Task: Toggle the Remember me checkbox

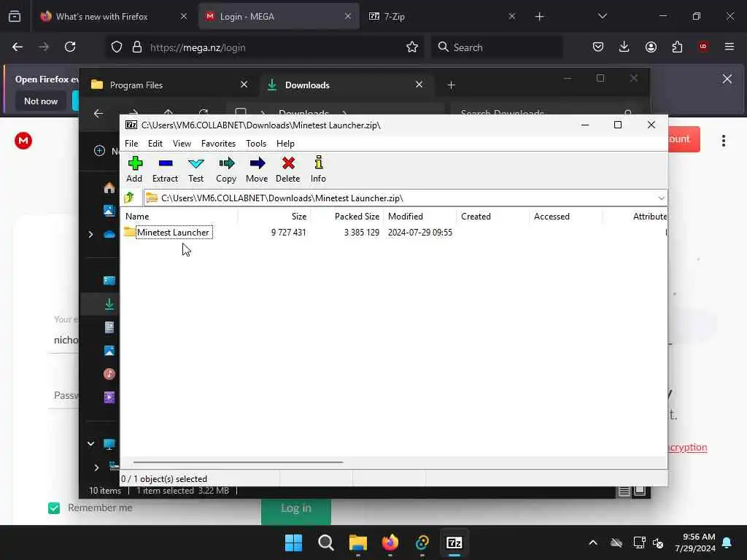Action: [54, 508]
